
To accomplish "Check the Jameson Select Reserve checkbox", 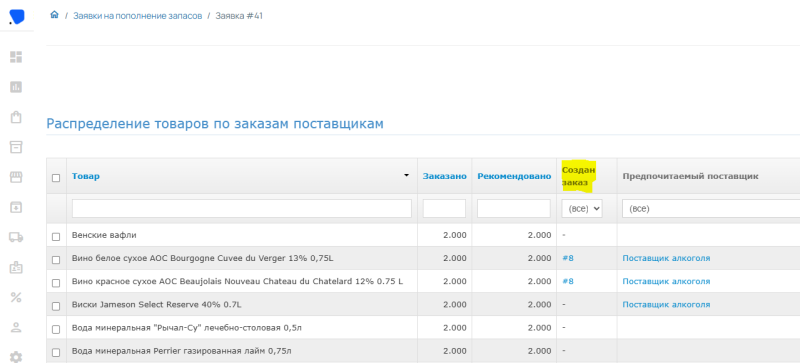I will pyautogui.click(x=56, y=306).
